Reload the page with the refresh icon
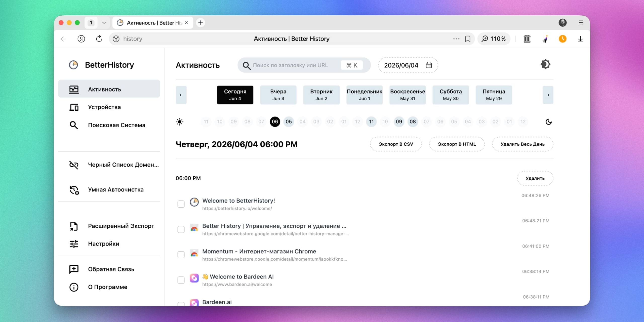 point(99,39)
